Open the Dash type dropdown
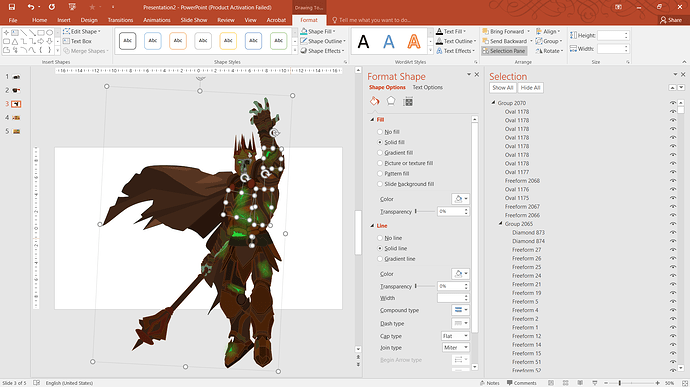 click(x=460, y=323)
